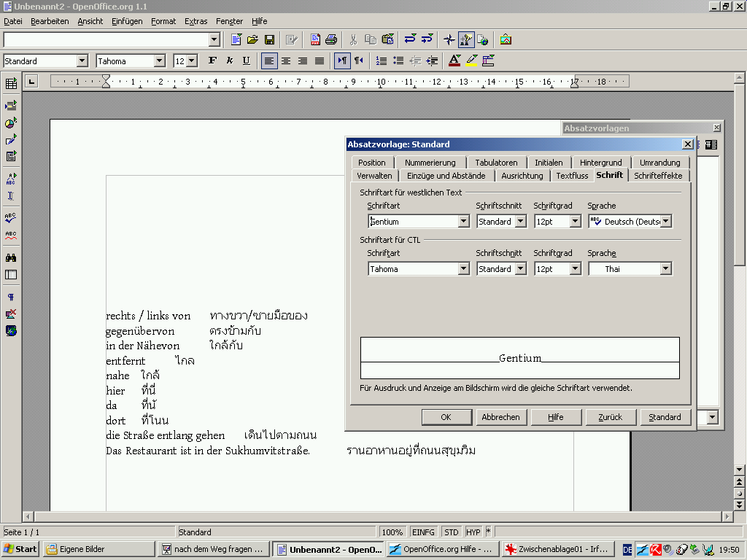Click the Save document icon

coord(269,39)
